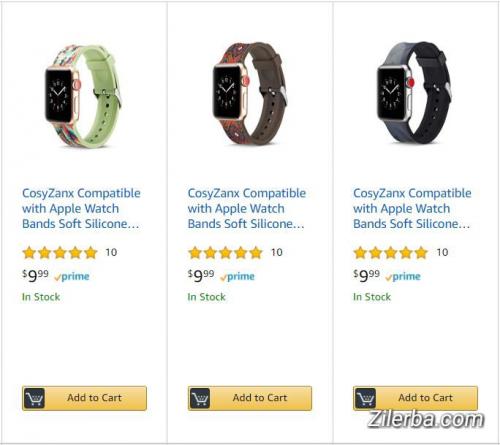Add the brown watch band to cart

click(x=250, y=398)
